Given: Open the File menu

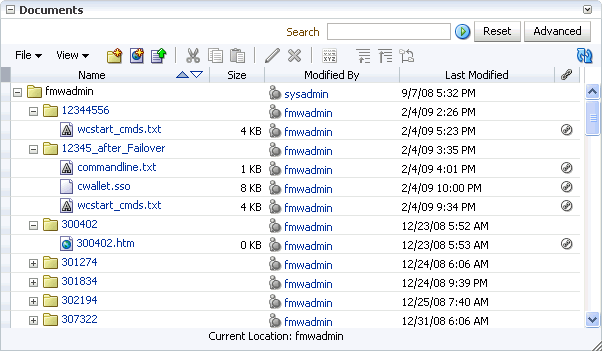Looking at the screenshot, I should point(28,55).
